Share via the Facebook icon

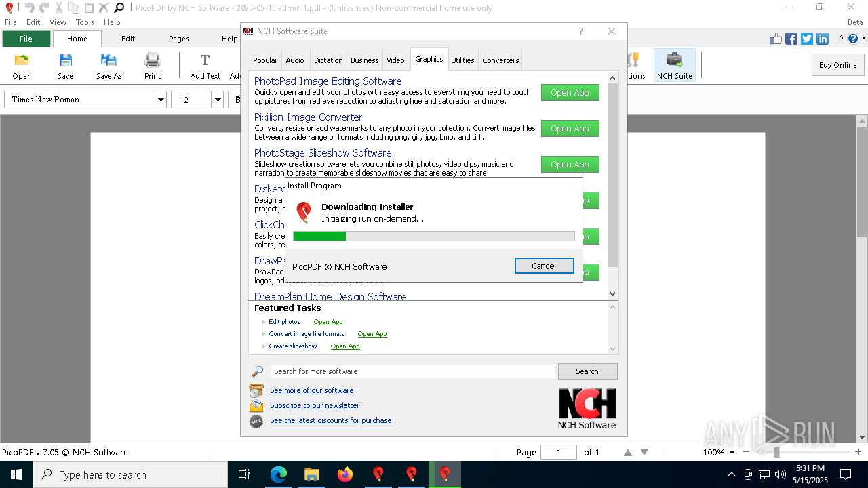[791, 39]
